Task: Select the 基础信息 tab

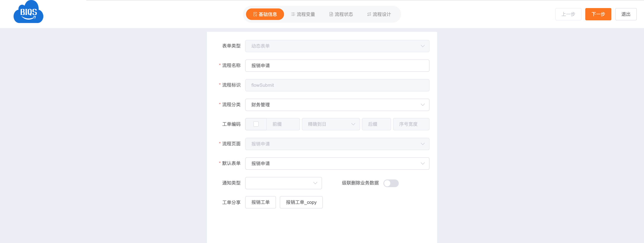Action: tap(265, 14)
